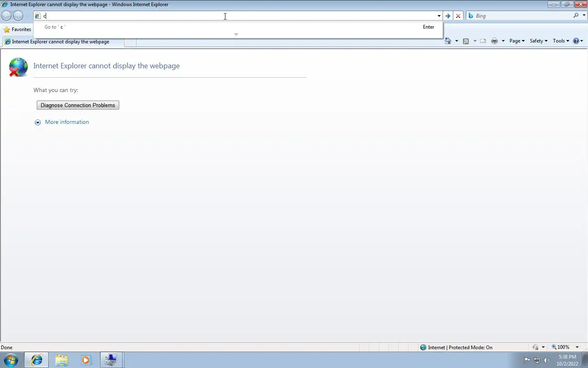The width and height of the screenshot is (588, 368).
Task: Open the Home button dropdown arrow
Action: point(457,41)
